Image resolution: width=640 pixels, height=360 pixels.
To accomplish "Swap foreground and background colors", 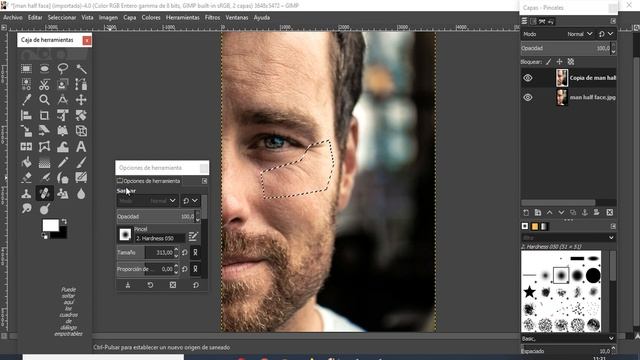I will tap(64, 222).
